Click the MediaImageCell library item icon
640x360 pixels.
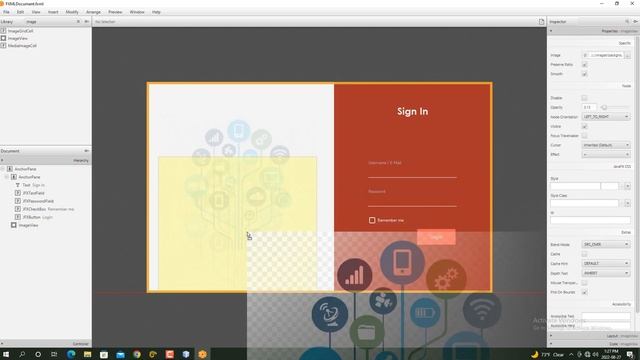[3, 46]
